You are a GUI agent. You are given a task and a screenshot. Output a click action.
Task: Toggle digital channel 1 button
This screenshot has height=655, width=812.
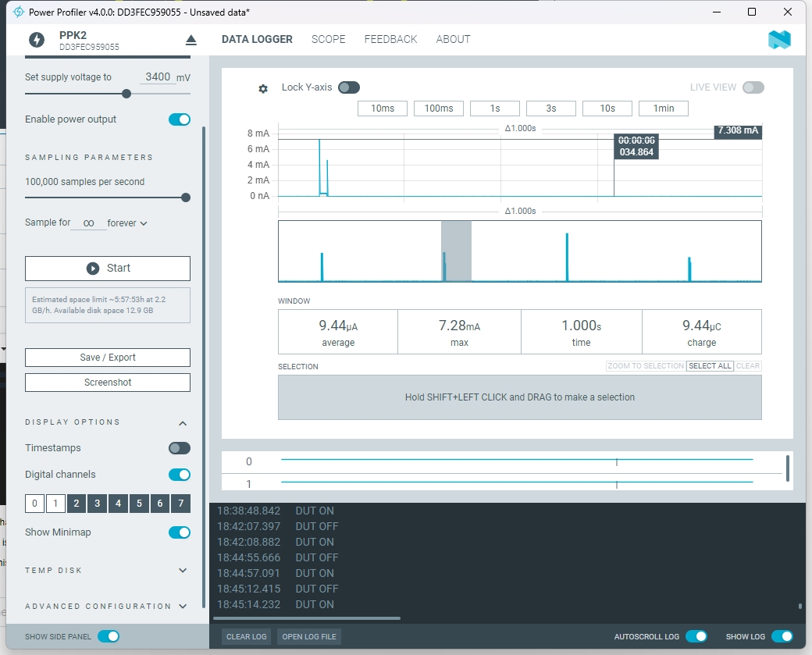55,504
